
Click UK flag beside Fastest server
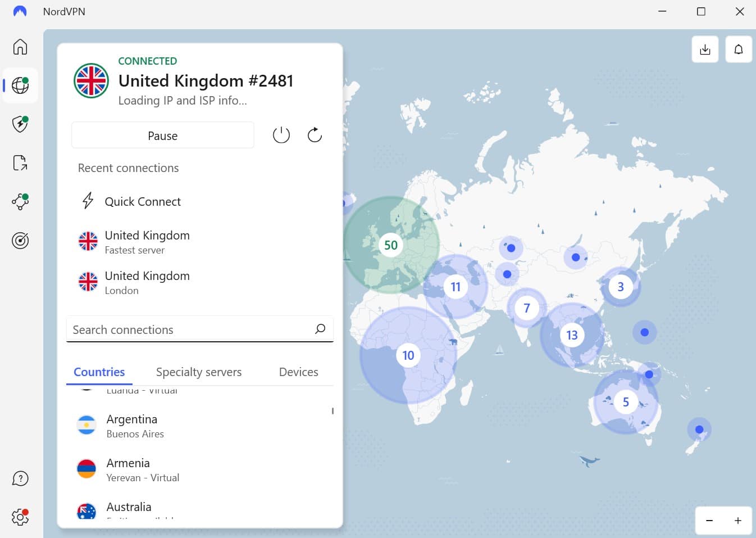coord(88,241)
